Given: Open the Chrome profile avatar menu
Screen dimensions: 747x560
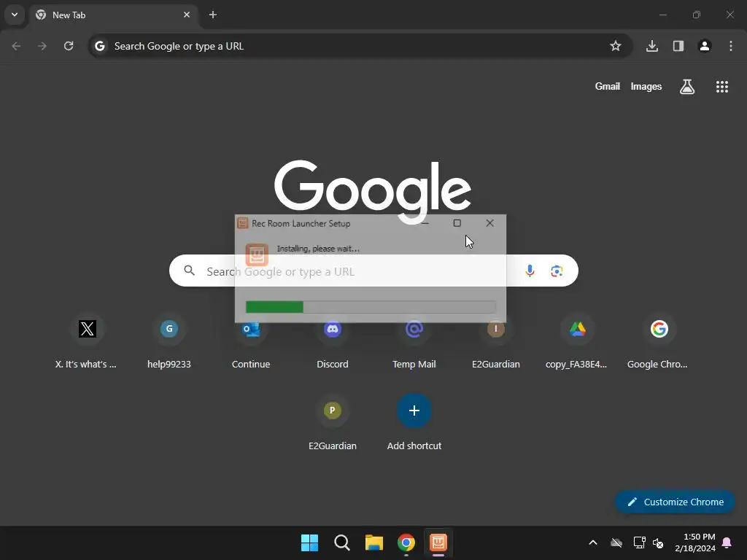Looking at the screenshot, I should pyautogui.click(x=705, y=46).
